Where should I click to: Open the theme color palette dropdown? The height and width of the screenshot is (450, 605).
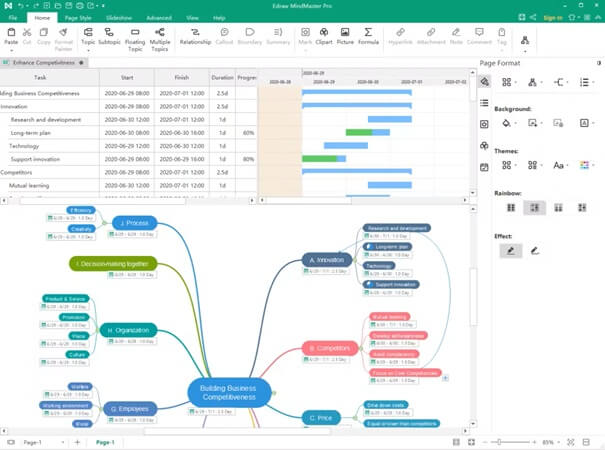click(x=586, y=165)
